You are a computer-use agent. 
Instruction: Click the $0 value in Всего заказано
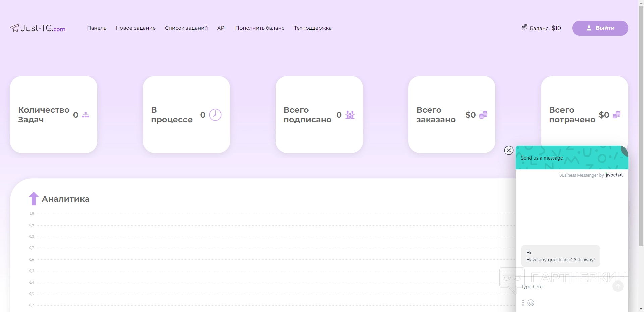click(470, 115)
